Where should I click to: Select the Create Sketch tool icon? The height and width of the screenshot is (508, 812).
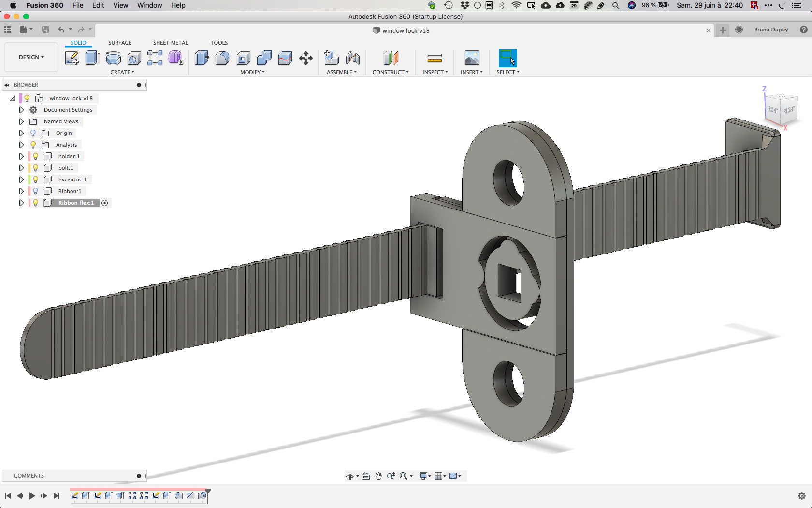coord(72,58)
